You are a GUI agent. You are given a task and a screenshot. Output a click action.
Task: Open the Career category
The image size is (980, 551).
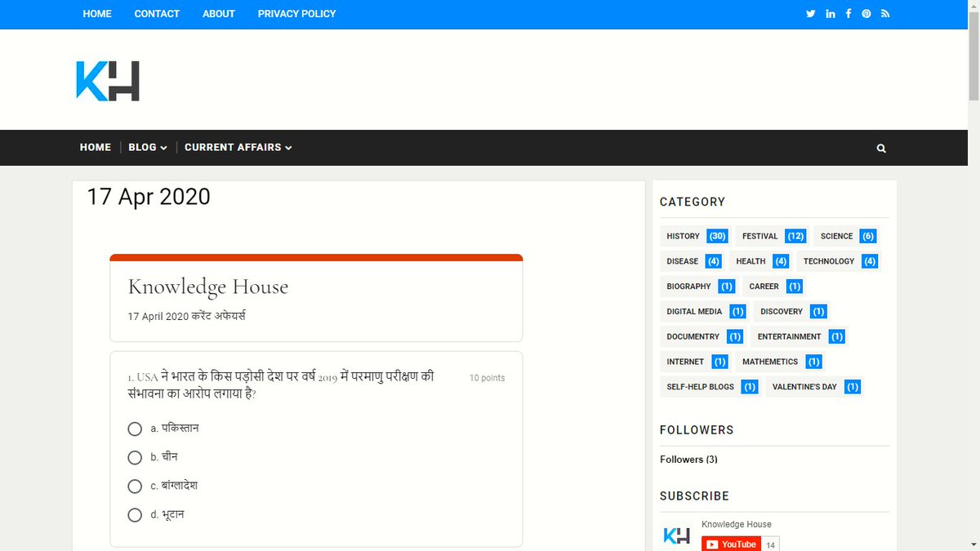point(774,287)
